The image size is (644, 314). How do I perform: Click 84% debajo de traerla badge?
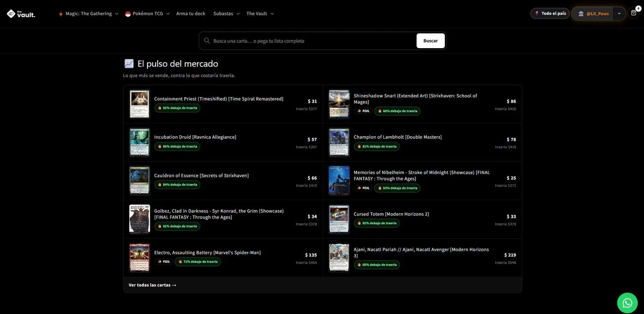tap(177, 185)
